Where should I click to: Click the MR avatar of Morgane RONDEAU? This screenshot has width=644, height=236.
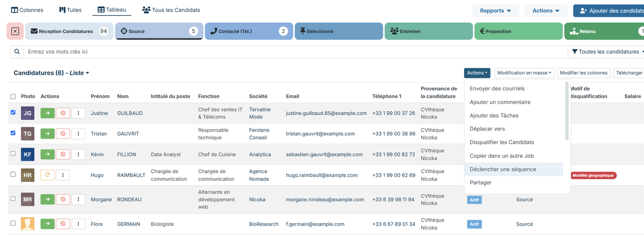pos(27,199)
